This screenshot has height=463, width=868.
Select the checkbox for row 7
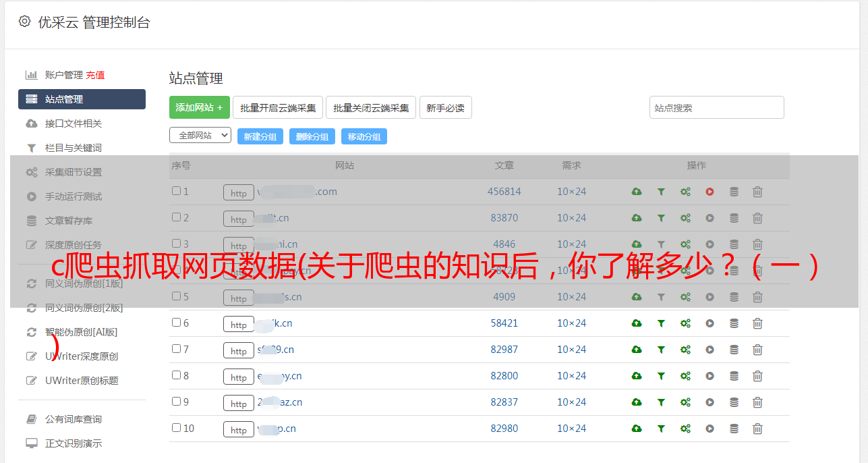[176, 349]
